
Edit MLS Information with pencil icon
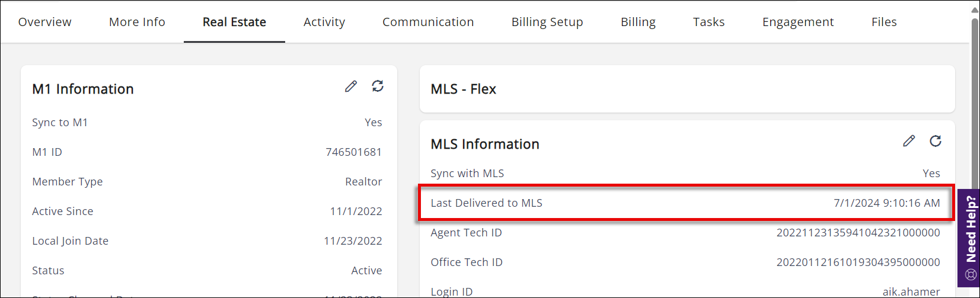(x=909, y=141)
